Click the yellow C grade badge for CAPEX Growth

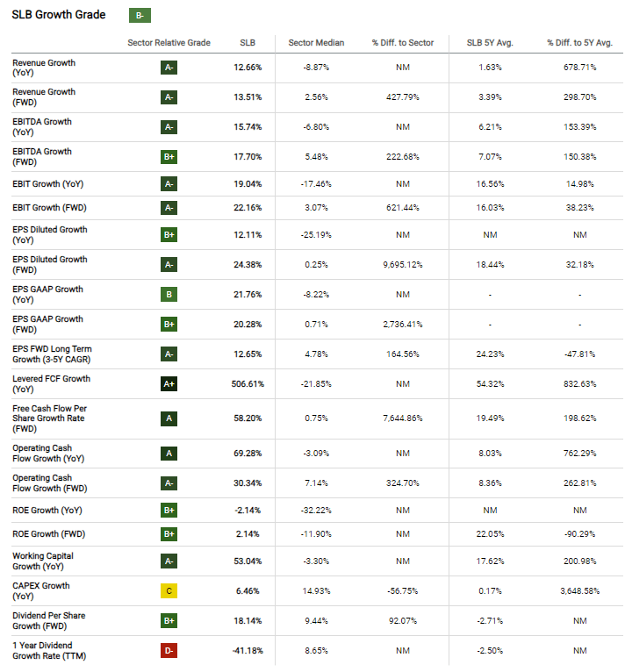tap(169, 591)
